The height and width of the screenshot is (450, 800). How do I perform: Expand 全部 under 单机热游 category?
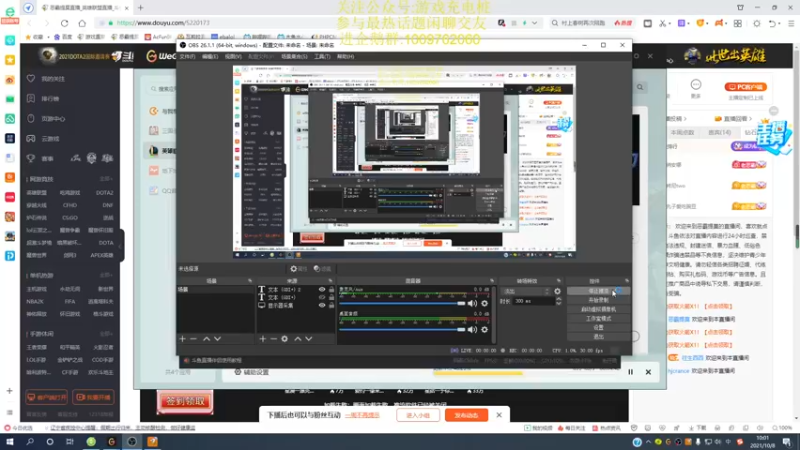pos(106,276)
